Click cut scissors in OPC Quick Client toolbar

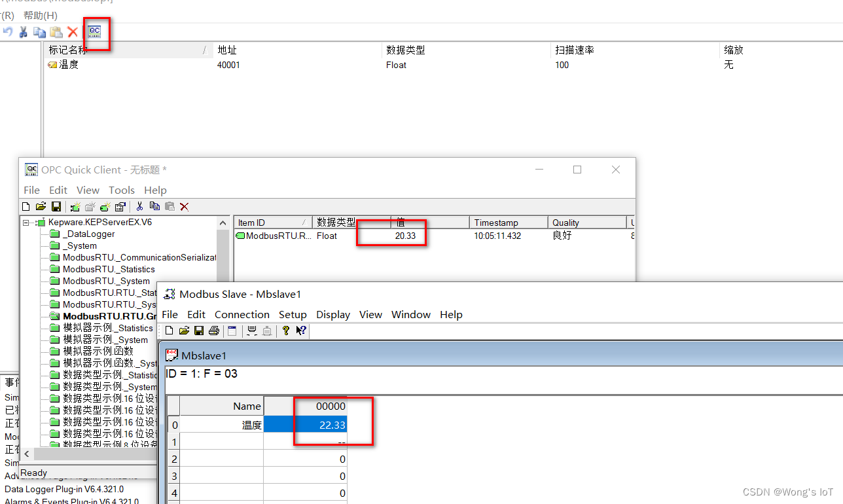coord(139,206)
